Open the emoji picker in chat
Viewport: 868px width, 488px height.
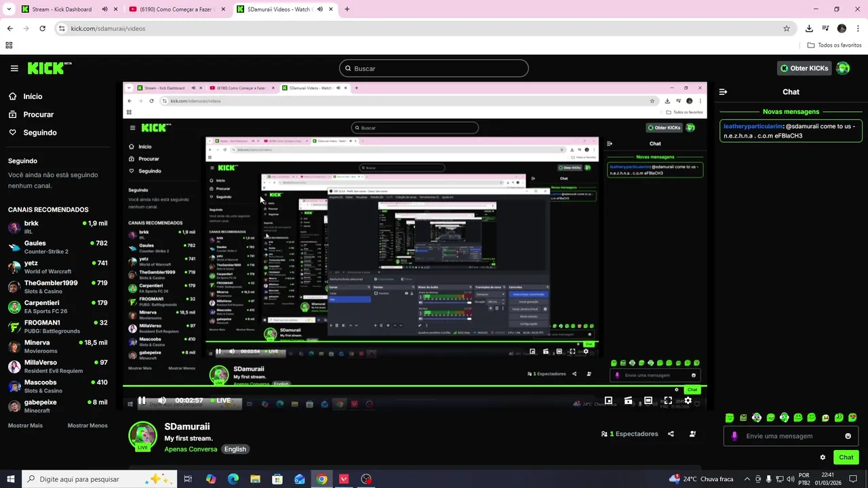848,436
